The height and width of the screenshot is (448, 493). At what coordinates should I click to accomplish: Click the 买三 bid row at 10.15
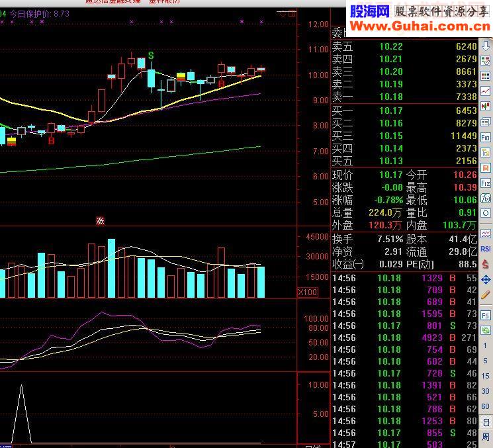(x=404, y=136)
